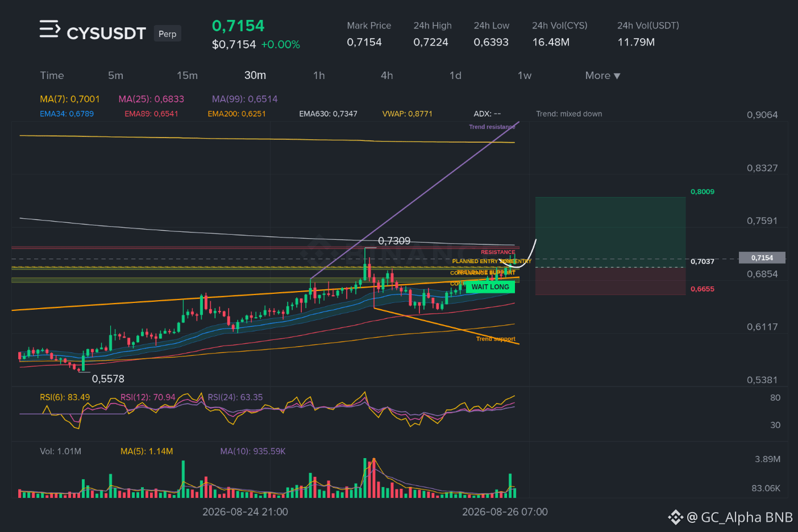Click the VWAP: 0,8771 indicator label
The height and width of the screenshot is (532, 798).
click(x=407, y=114)
